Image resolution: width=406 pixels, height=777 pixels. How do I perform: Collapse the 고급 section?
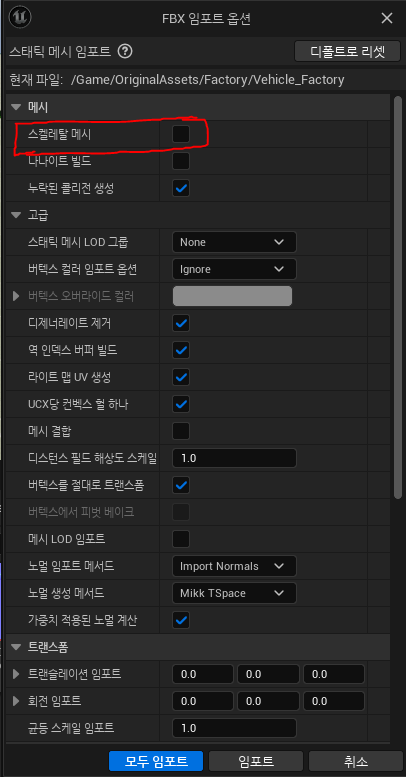point(17,215)
